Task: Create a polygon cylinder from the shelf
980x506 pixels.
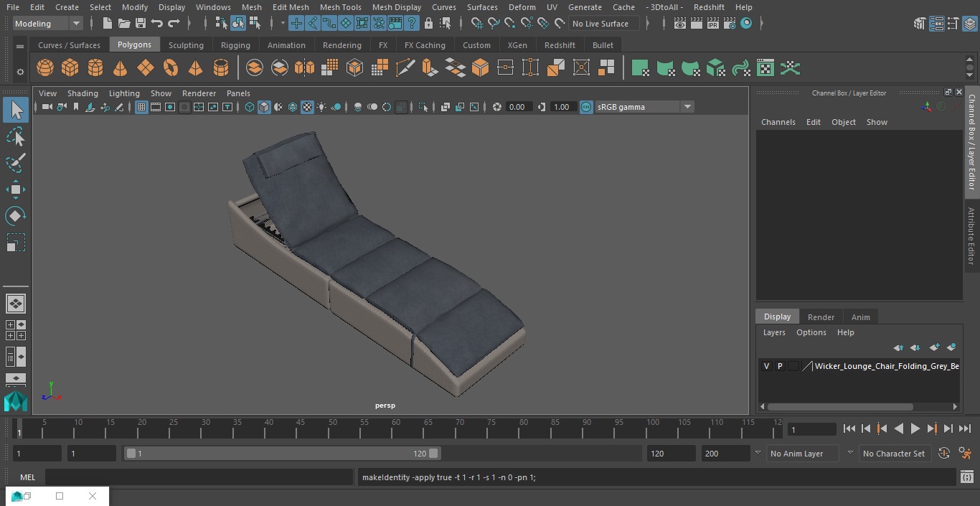Action: [95, 68]
